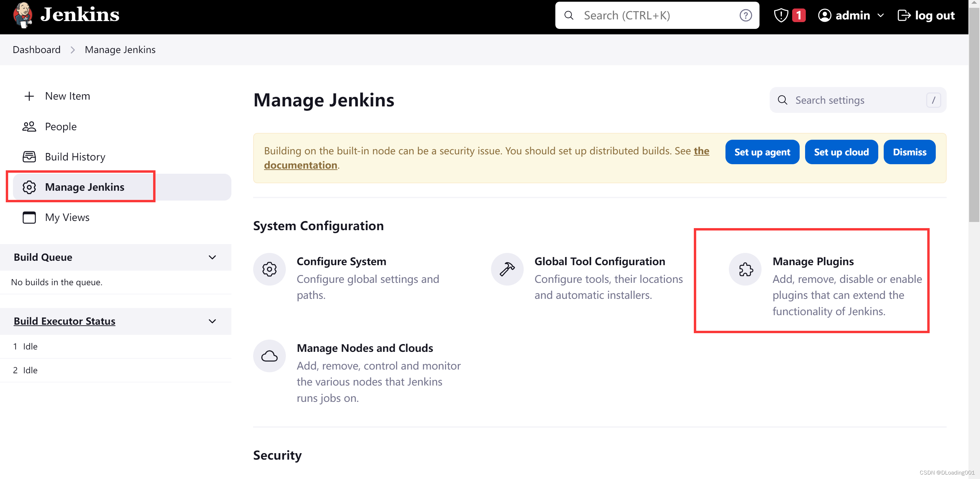Select Manage Jenkins in the sidebar
This screenshot has height=479, width=980.
pyautogui.click(x=84, y=187)
